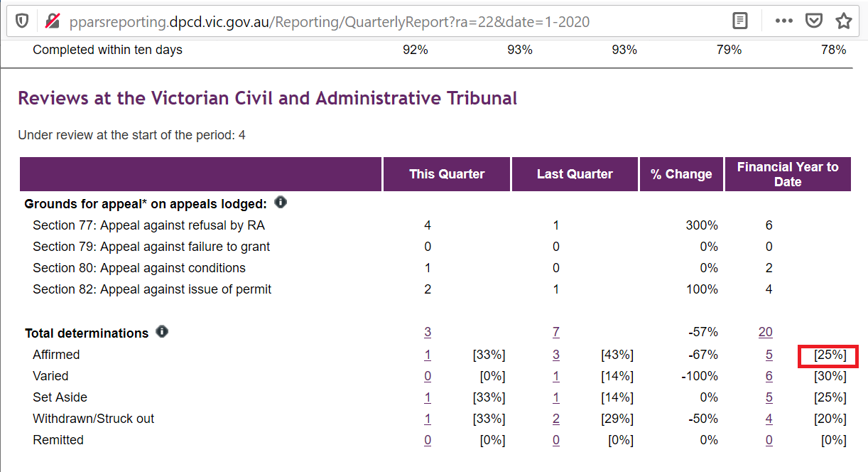This screenshot has width=868, height=472.
Task: Click Affirmed This Quarter value link
Action: (x=428, y=355)
